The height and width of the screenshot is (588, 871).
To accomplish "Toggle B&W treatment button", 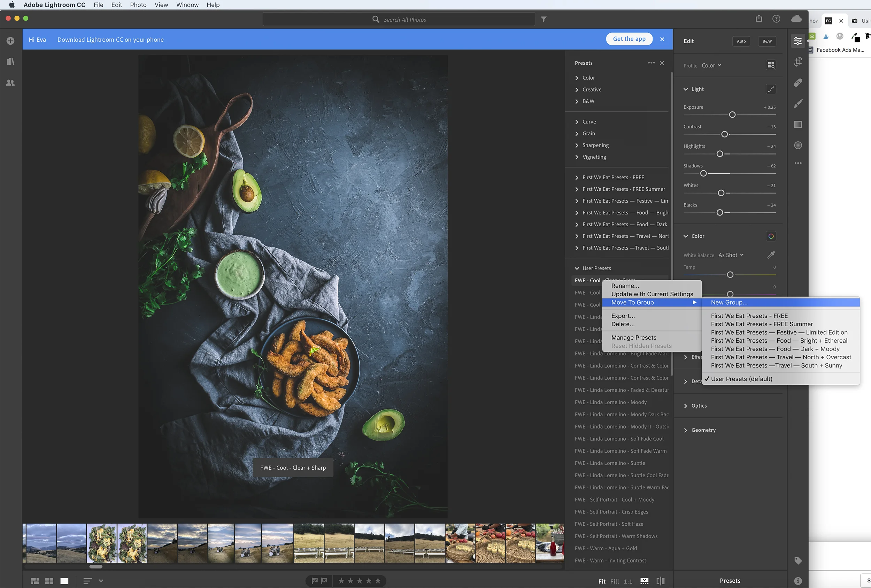I will point(767,41).
